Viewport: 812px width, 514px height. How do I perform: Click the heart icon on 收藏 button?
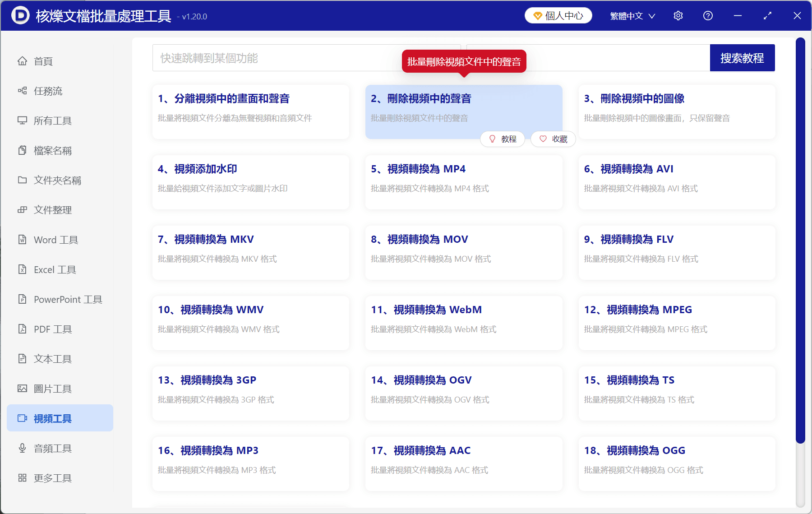coord(543,139)
